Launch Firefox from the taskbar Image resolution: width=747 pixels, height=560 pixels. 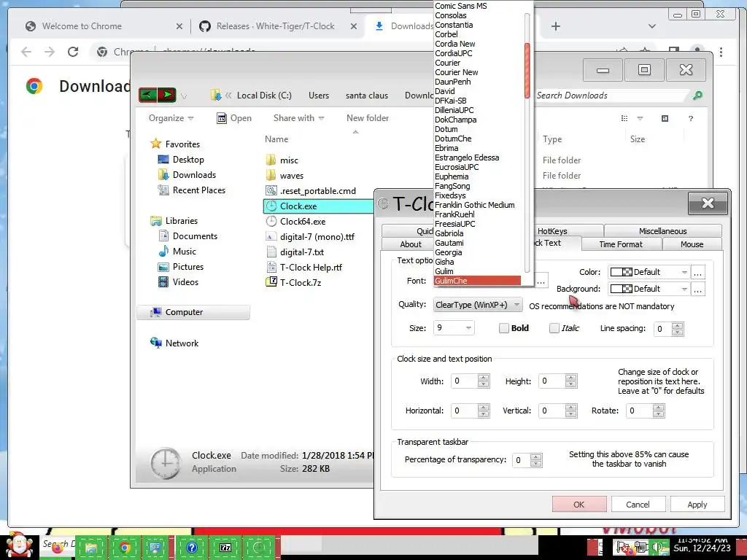pos(58,548)
